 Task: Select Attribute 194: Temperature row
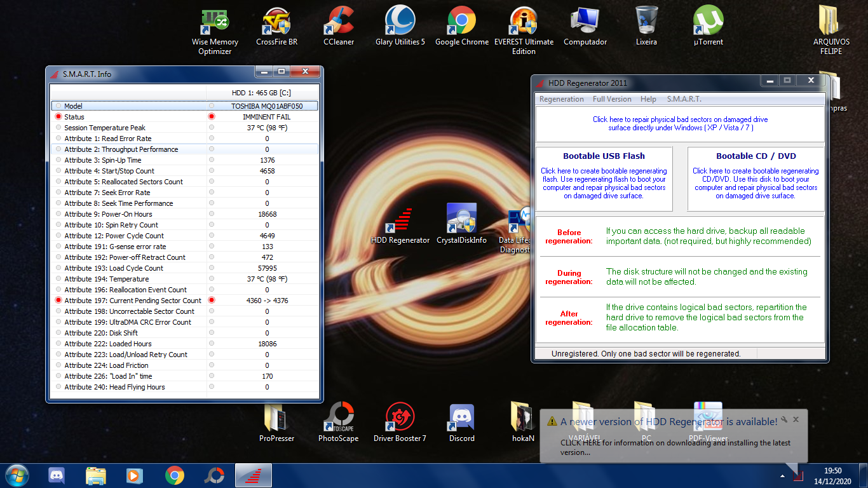[x=184, y=279]
